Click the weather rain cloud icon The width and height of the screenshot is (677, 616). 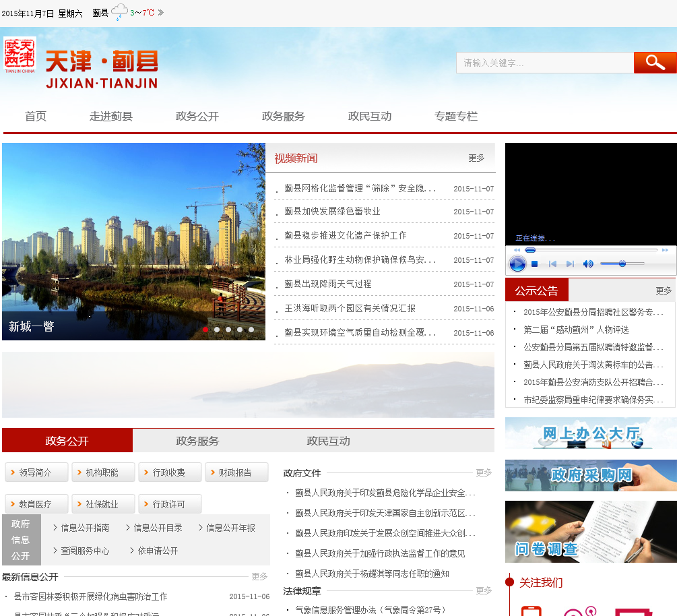pos(120,11)
